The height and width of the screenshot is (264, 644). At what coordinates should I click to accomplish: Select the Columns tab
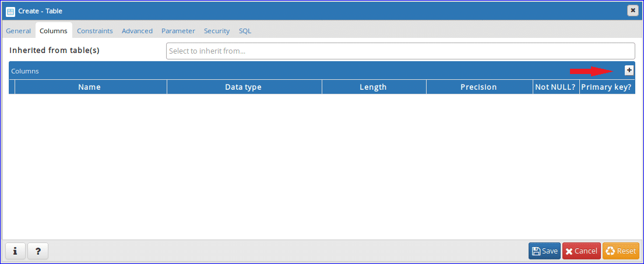[54, 31]
